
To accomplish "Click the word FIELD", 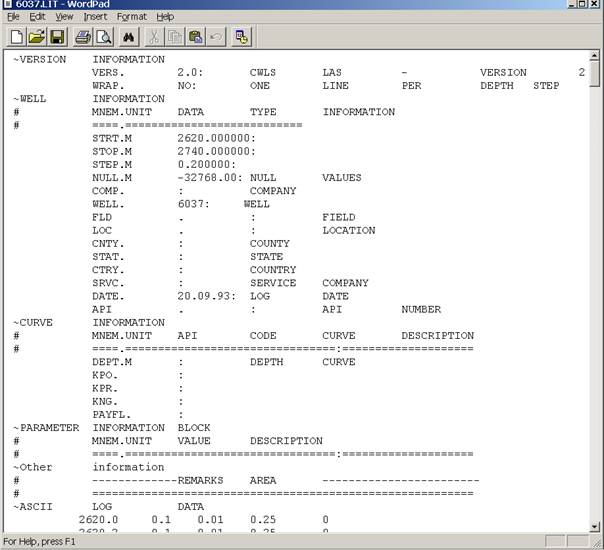I will [x=339, y=217].
